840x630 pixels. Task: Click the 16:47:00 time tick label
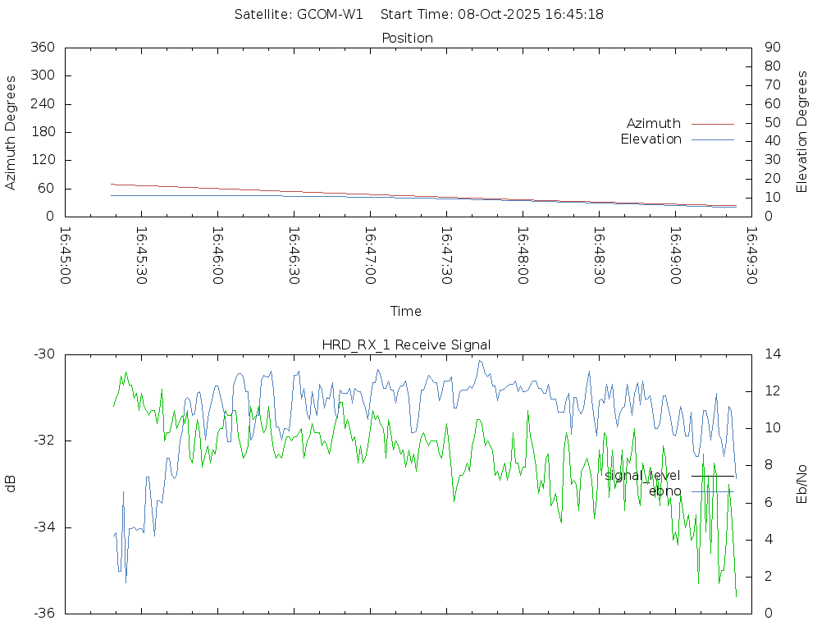[369, 256]
